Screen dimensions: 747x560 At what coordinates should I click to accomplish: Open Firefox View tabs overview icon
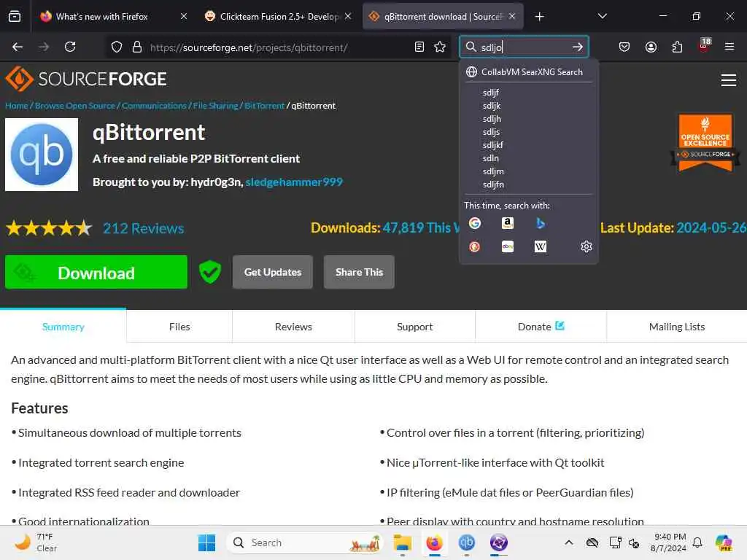click(15, 16)
